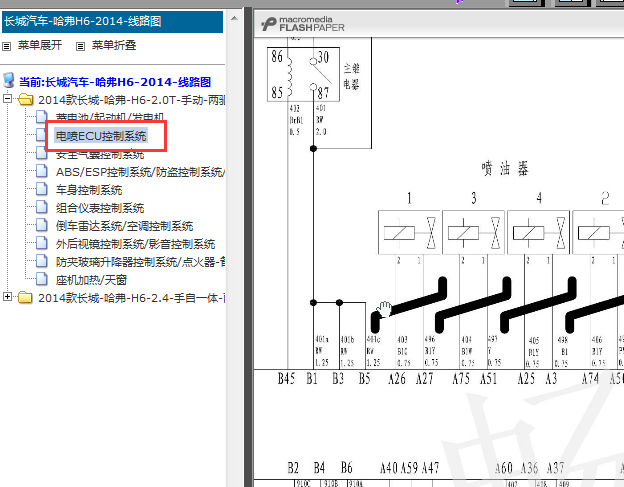The image size is (624, 487).
Task: Click the page icon beside 倒车雷达系统
Action: (41, 224)
